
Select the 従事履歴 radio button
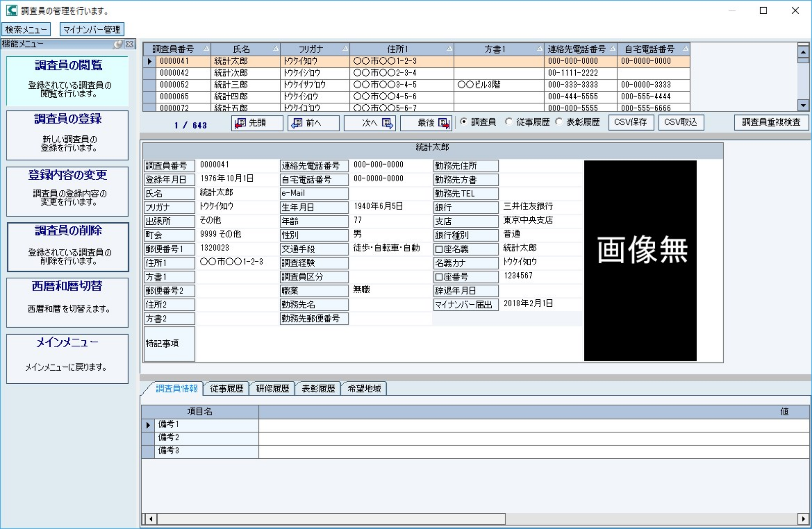[509, 122]
